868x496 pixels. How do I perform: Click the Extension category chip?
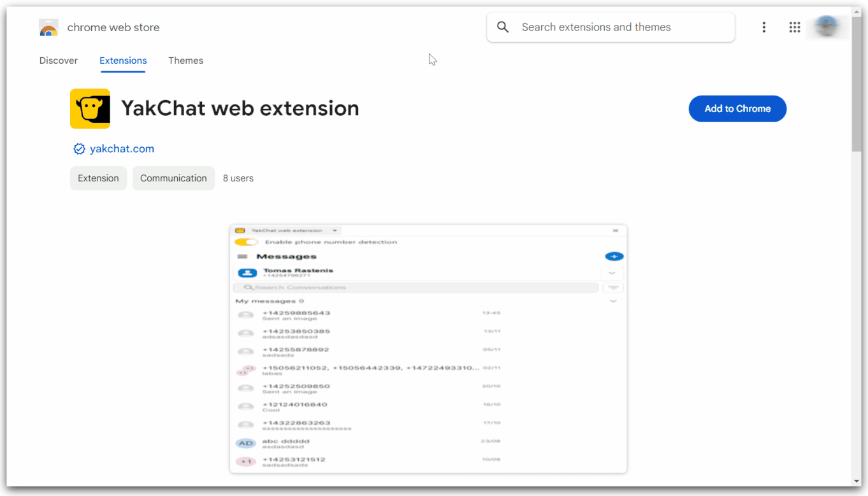pos(98,178)
